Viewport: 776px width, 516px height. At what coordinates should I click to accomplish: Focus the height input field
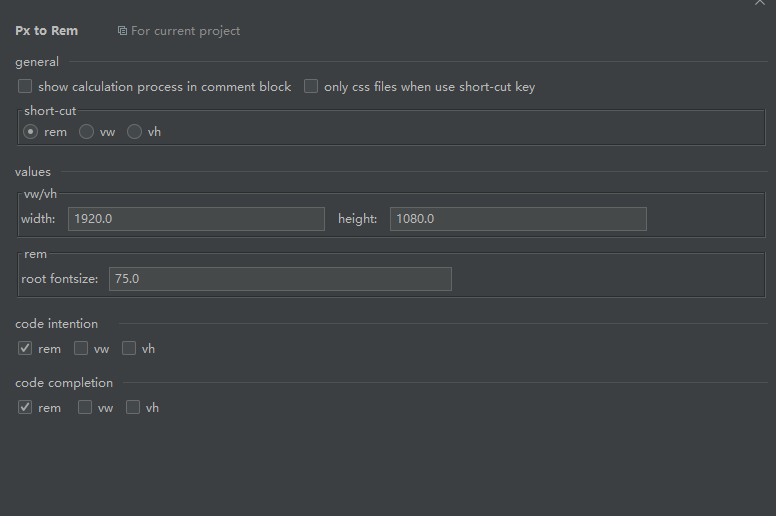(x=518, y=219)
